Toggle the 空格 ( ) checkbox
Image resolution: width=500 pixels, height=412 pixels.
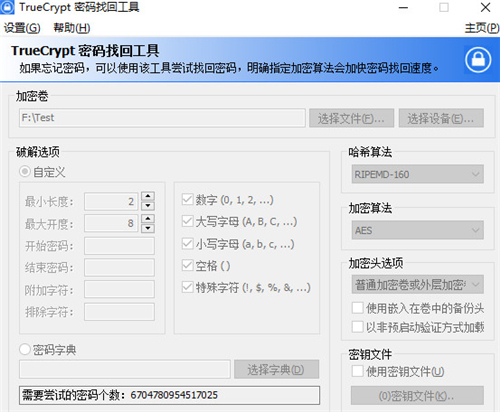(187, 266)
